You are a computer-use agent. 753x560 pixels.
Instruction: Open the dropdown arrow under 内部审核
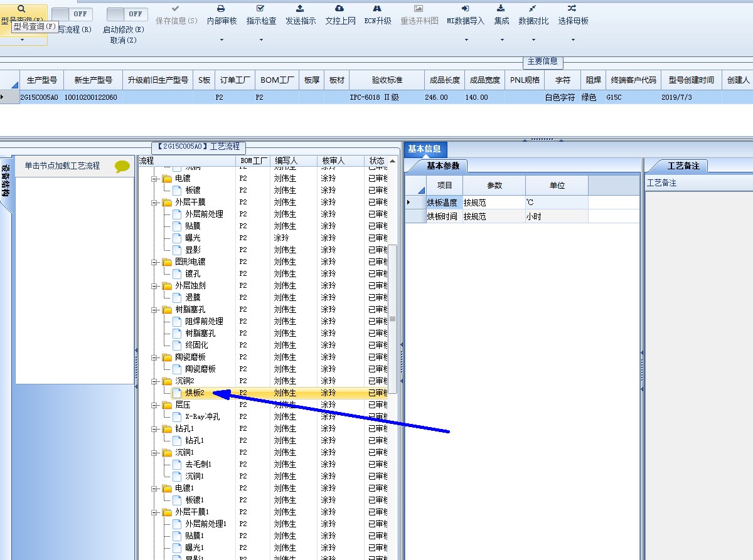(x=222, y=40)
